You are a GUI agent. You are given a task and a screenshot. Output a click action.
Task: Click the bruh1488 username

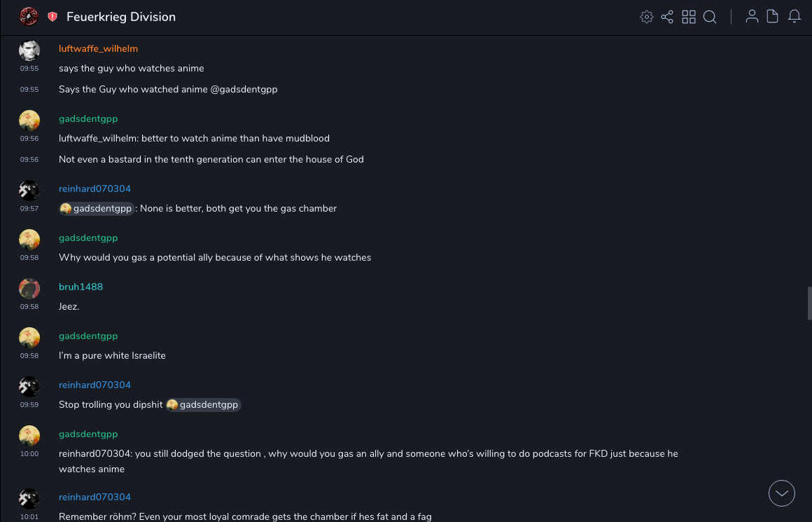pyautogui.click(x=80, y=287)
